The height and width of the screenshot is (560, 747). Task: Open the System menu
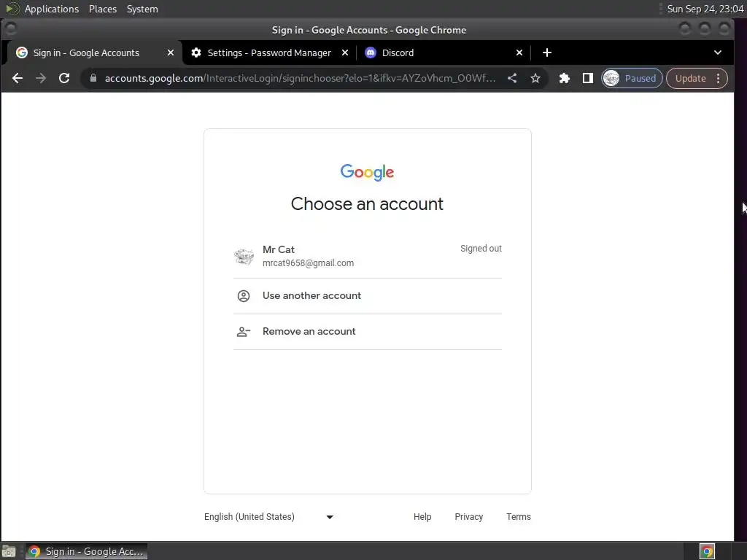click(142, 9)
